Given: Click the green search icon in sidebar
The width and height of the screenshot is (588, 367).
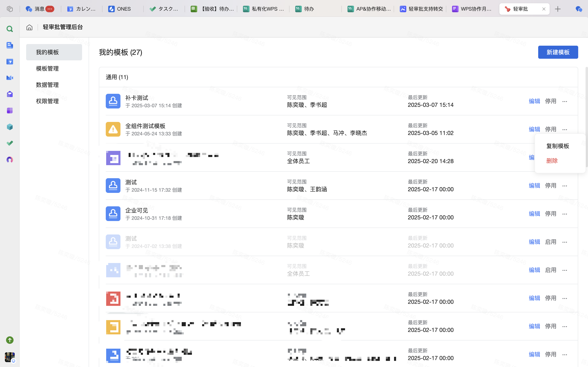Looking at the screenshot, I should (10, 29).
